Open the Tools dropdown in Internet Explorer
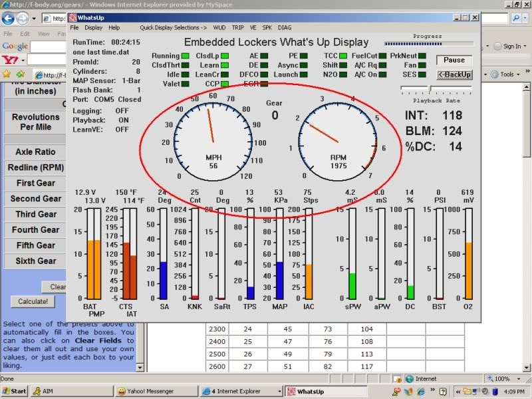Viewport: 532px width, 399px height. [519, 74]
